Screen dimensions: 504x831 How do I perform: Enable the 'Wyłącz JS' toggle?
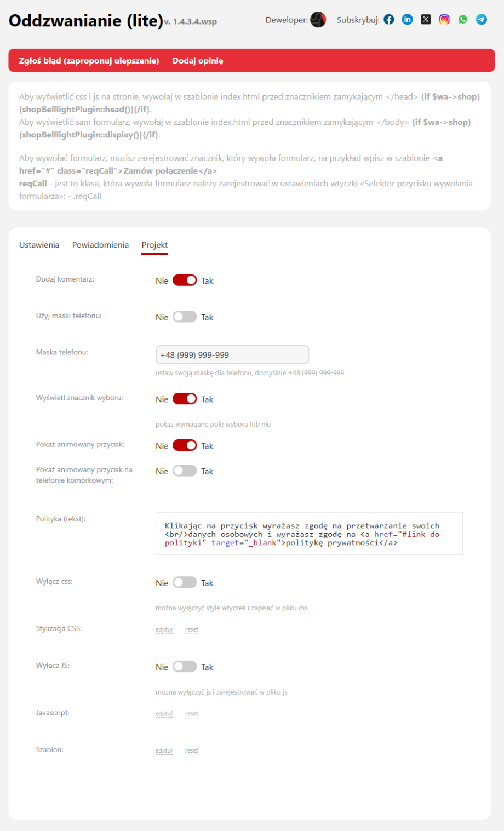click(185, 667)
